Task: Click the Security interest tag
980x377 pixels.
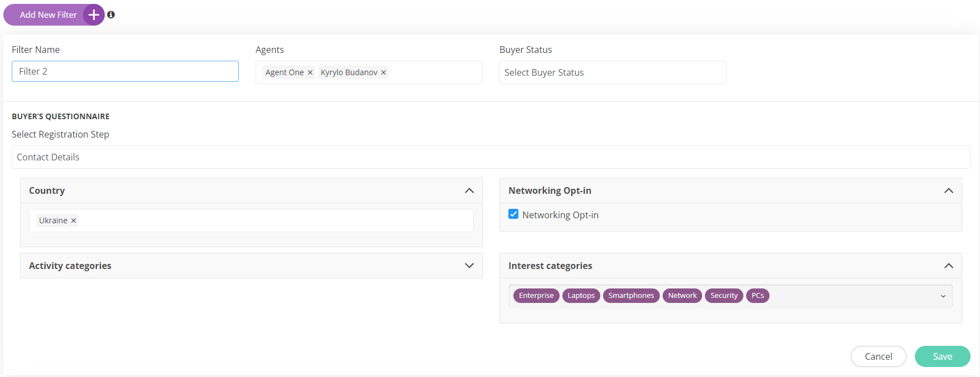Action: tap(723, 296)
